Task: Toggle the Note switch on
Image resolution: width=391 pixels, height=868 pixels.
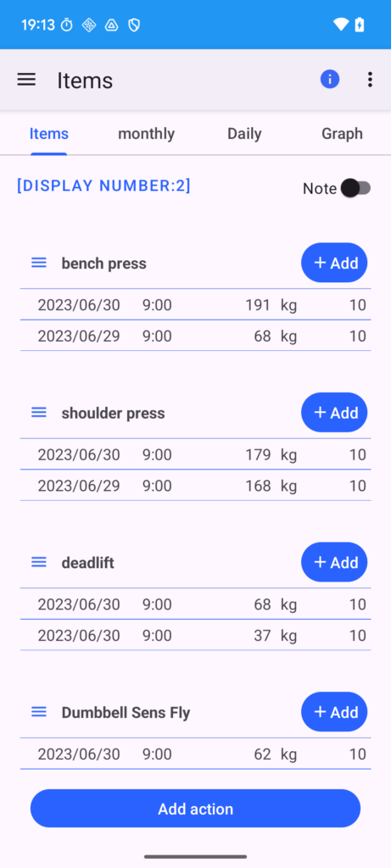Action: tap(355, 188)
